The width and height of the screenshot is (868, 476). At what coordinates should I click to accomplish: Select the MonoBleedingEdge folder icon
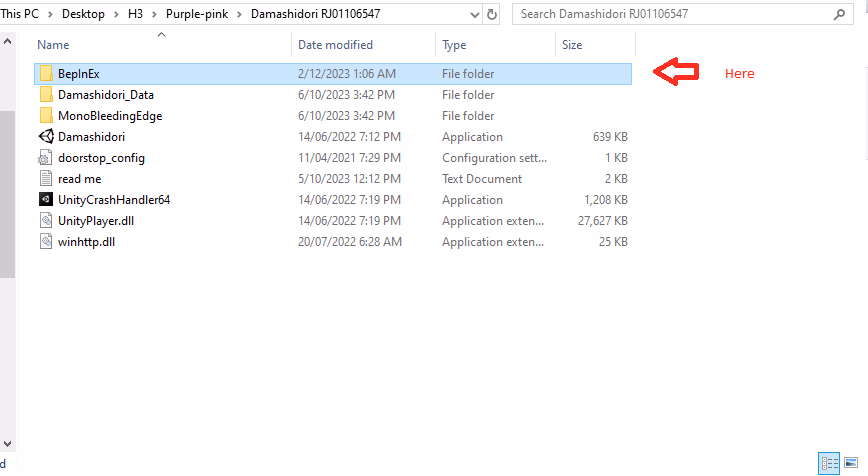coord(46,116)
